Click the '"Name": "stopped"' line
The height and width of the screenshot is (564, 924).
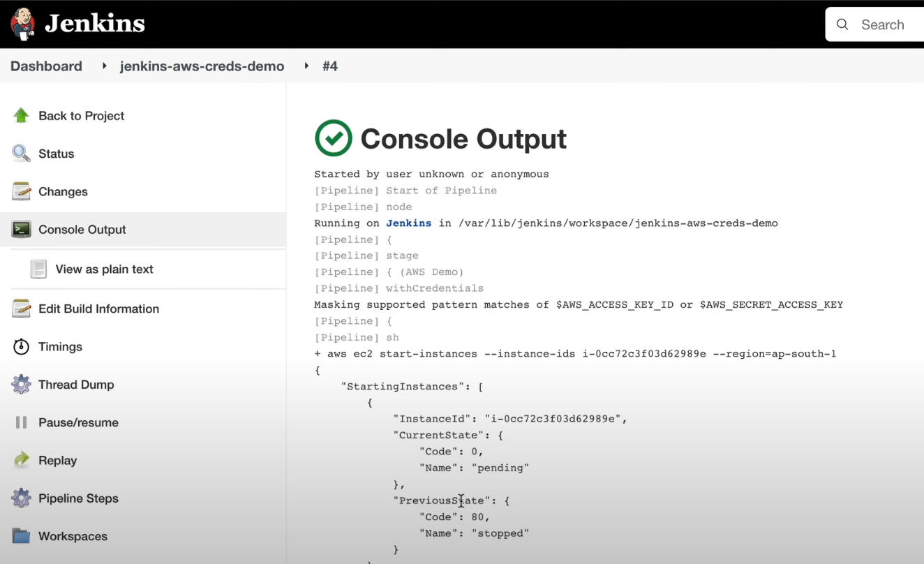tap(475, 533)
